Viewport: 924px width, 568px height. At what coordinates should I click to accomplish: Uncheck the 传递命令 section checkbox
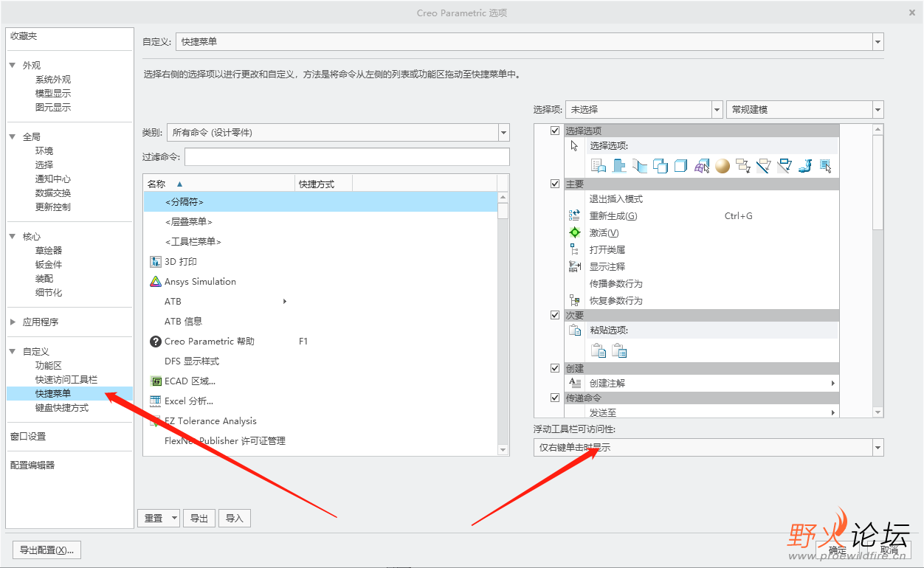(555, 398)
